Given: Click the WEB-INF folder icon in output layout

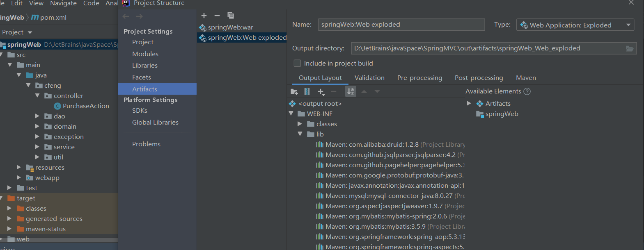Looking at the screenshot, I should 301,114.
